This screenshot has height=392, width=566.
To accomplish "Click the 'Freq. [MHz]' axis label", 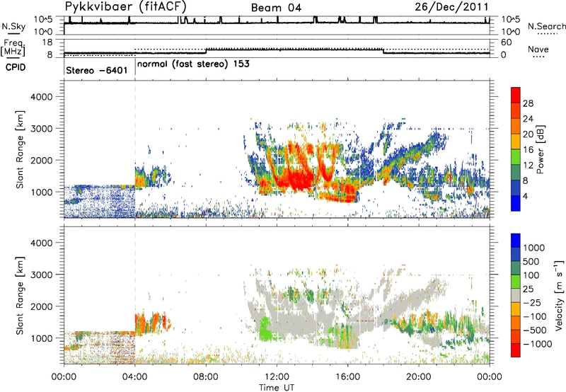I will tap(13, 47).
